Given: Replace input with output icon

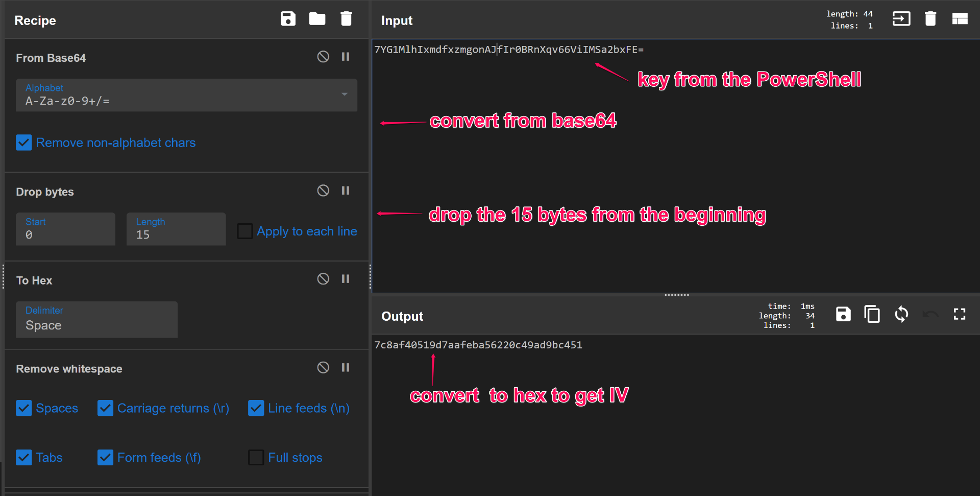Looking at the screenshot, I should point(901,314).
